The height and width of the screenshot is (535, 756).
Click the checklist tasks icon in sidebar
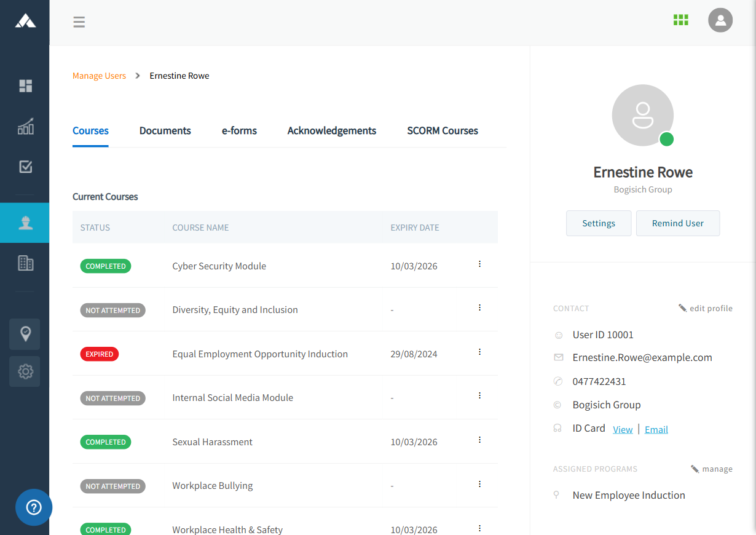pos(25,167)
